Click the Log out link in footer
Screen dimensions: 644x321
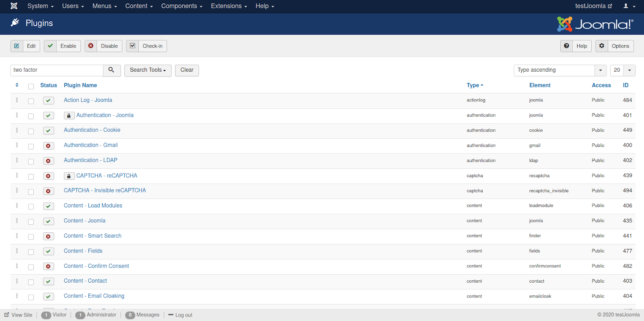point(180,315)
